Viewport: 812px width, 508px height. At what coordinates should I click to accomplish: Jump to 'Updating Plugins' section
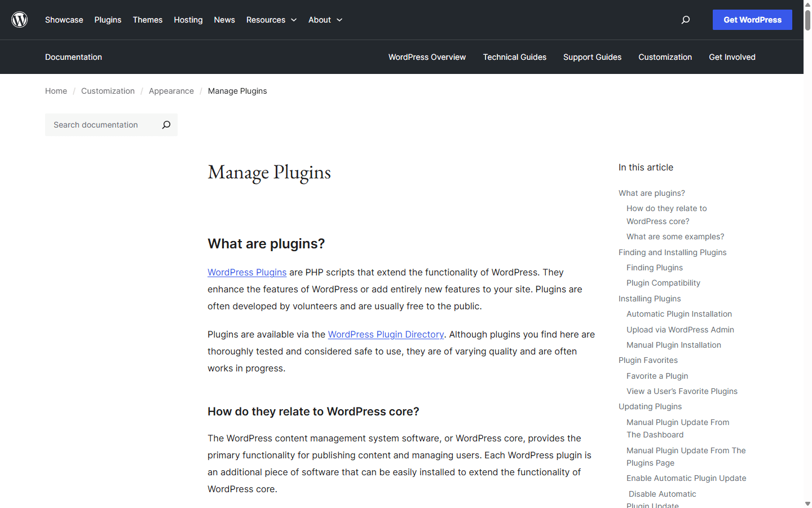click(x=650, y=406)
